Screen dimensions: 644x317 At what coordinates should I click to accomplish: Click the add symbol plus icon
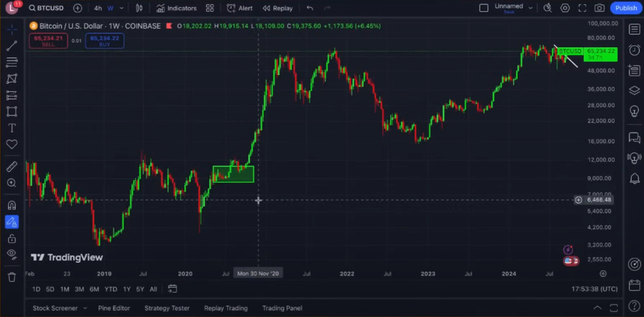coord(78,8)
